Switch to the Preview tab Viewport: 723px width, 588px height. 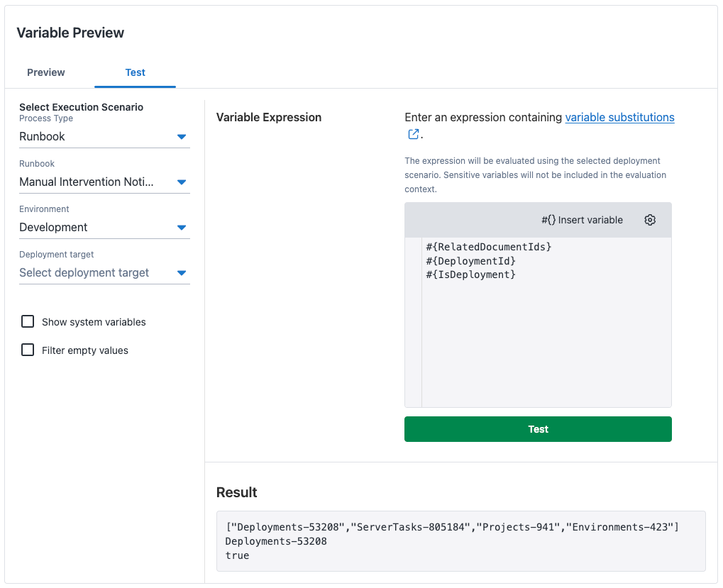click(x=45, y=72)
